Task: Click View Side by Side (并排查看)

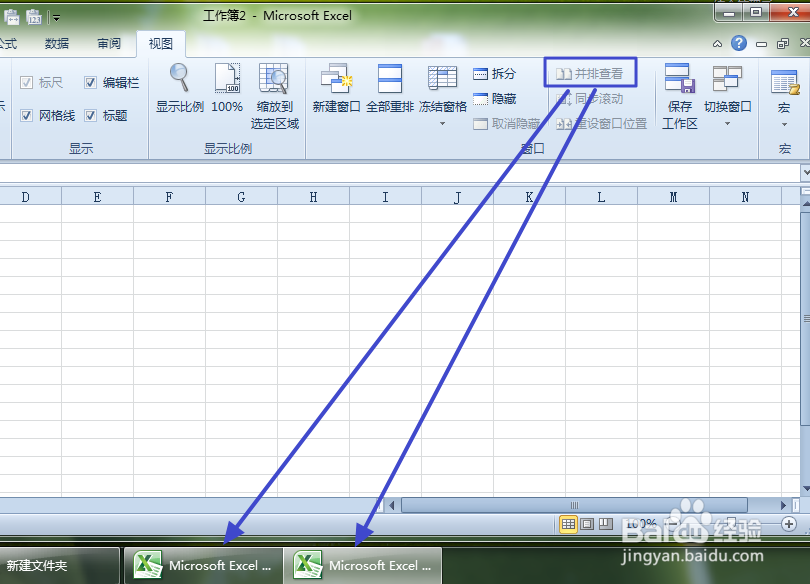Action: 590,74
